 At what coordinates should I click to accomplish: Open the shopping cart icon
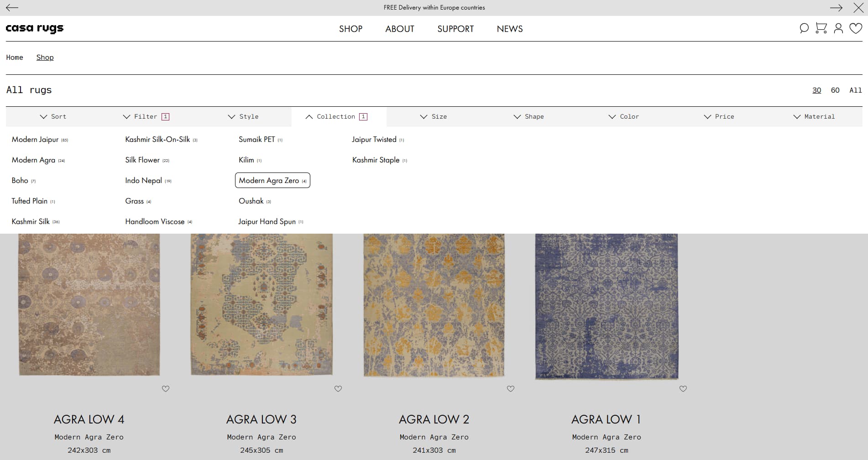click(821, 28)
